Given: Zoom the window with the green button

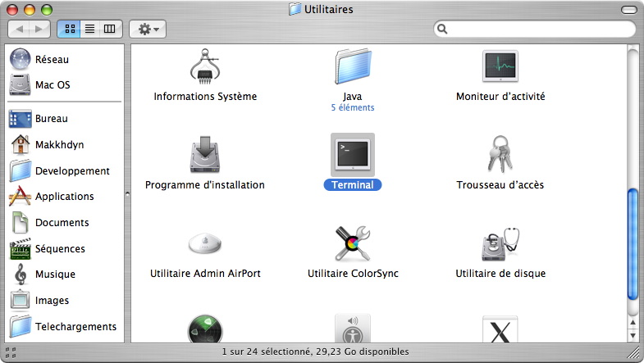Looking at the screenshot, I should pos(48,10).
